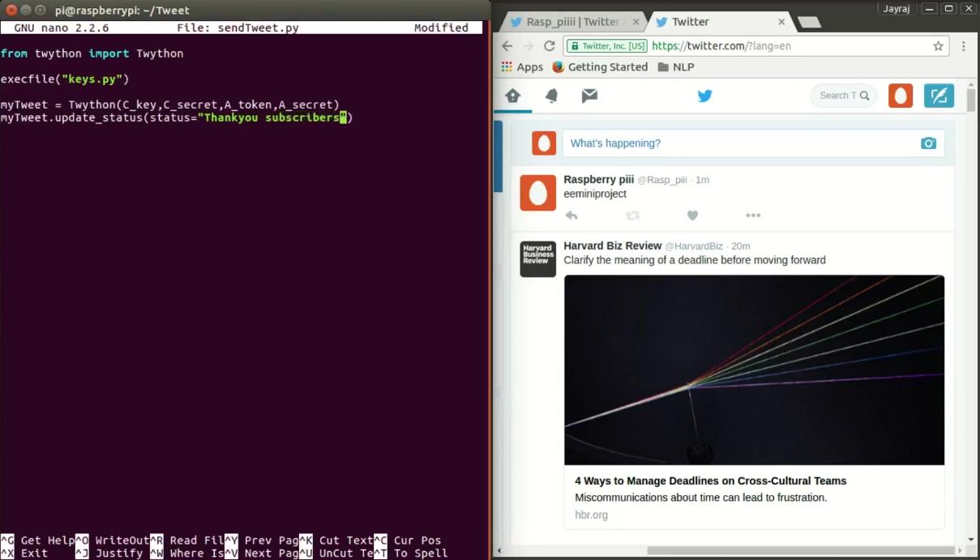This screenshot has height=560, width=980.
Task: Open the Getting Started bookmark
Action: 600,67
